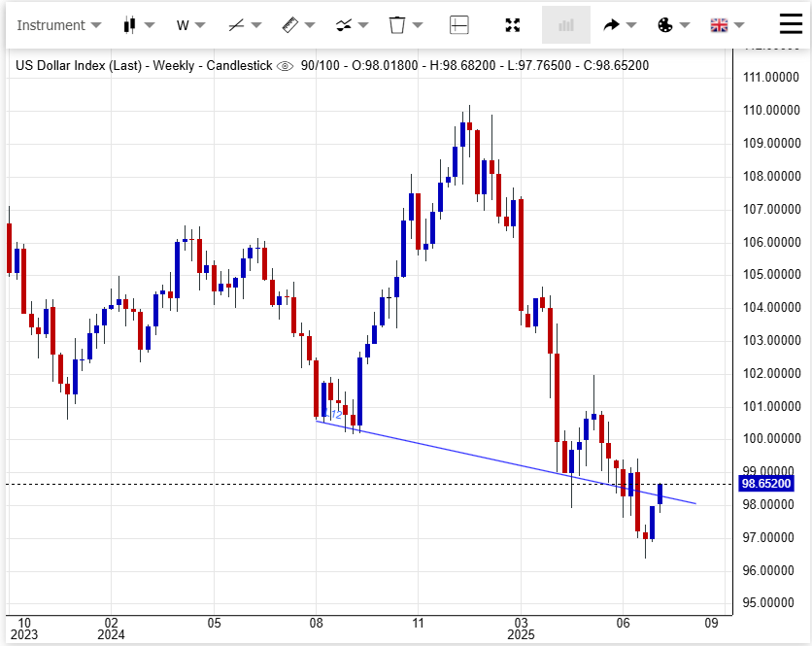This screenshot has width=812, height=646.
Task: Switch chart to fullscreen mode
Action: [x=513, y=25]
